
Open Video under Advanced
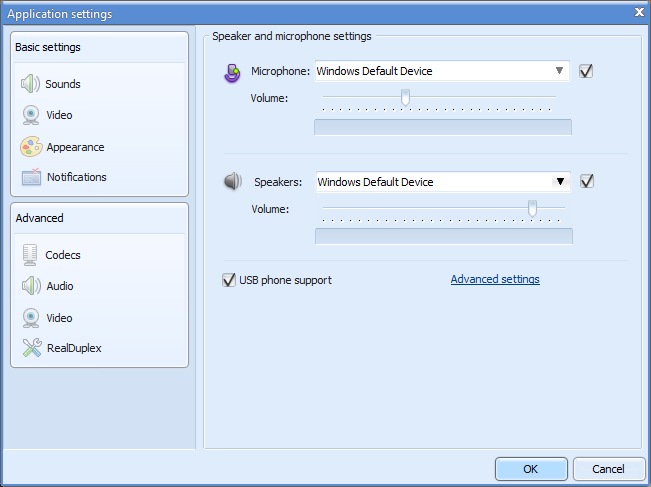(x=59, y=318)
